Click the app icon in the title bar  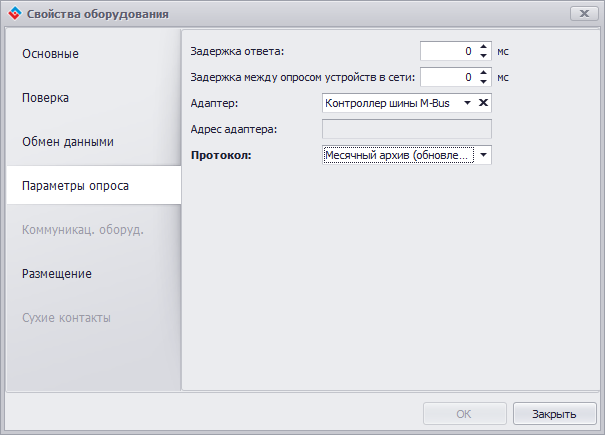click(x=16, y=14)
